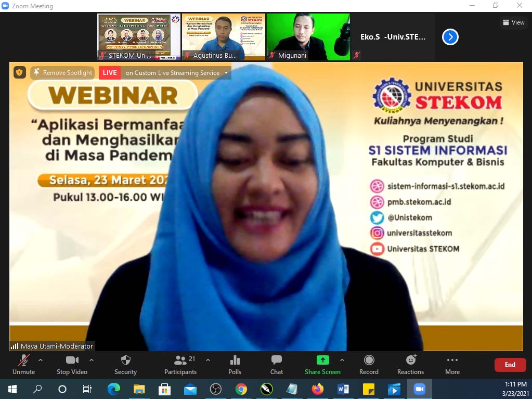Click the LIVE streaming indicator
Screen dimensions: 532x399
[x=110, y=73]
